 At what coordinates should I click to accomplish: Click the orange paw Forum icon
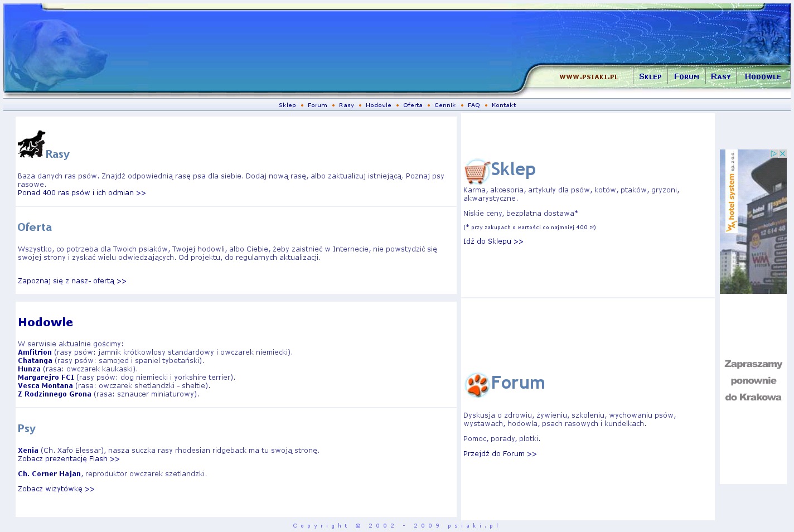[x=477, y=385]
